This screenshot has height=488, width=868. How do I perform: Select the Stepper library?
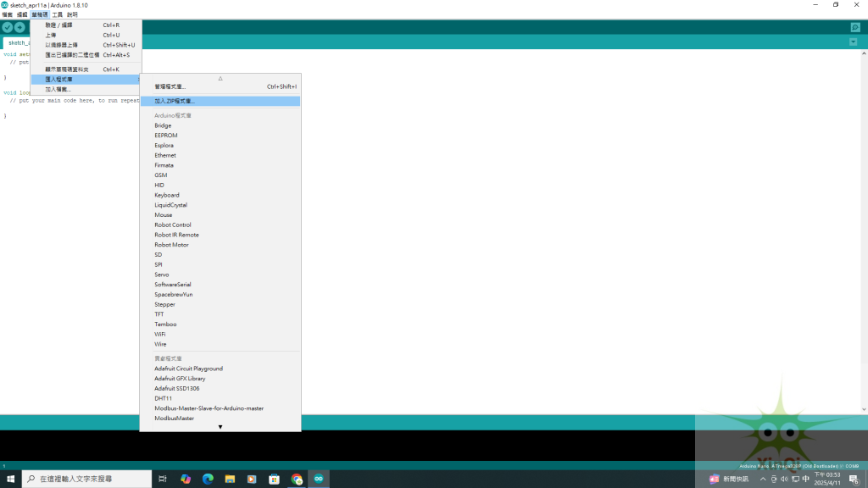pos(220,305)
